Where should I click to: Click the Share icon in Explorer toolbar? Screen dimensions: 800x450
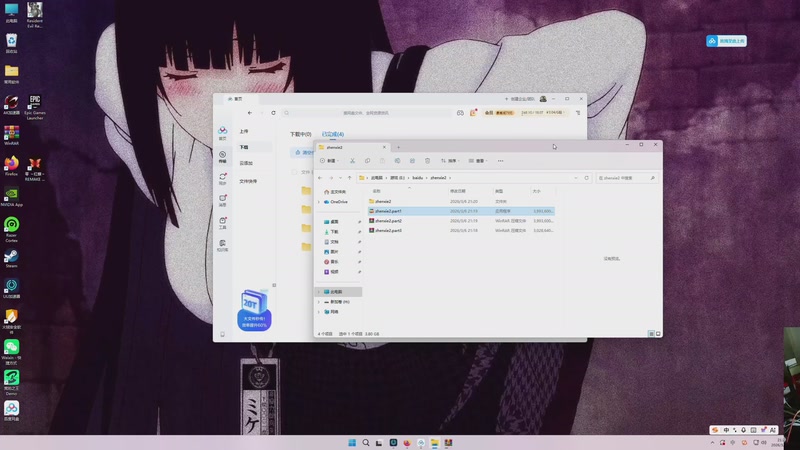click(412, 161)
